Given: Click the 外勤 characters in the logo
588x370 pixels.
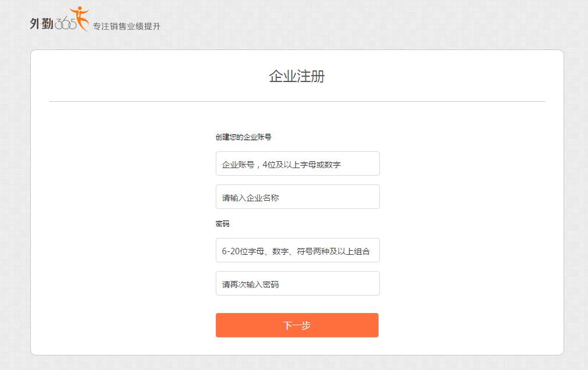Looking at the screenshot, I should (x=41, y=23).
